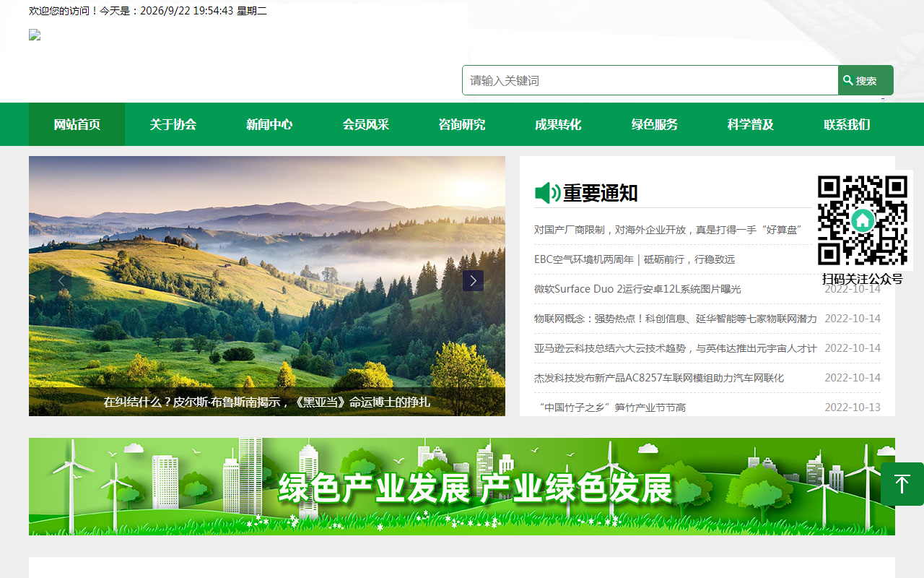Open the 微软Surface Duo 2 news link
Viewport: 924px width, 578px height.
(x=637, y=289)
